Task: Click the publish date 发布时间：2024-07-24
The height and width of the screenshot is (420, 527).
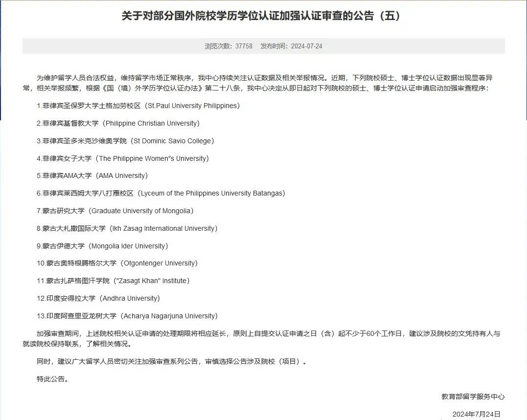Action: [x=292, y=46]
